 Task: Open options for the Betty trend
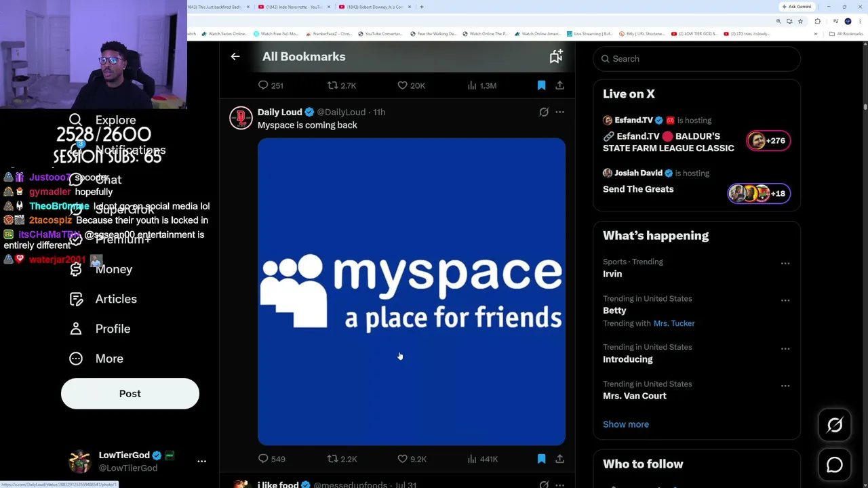click(x=785, y=300)
